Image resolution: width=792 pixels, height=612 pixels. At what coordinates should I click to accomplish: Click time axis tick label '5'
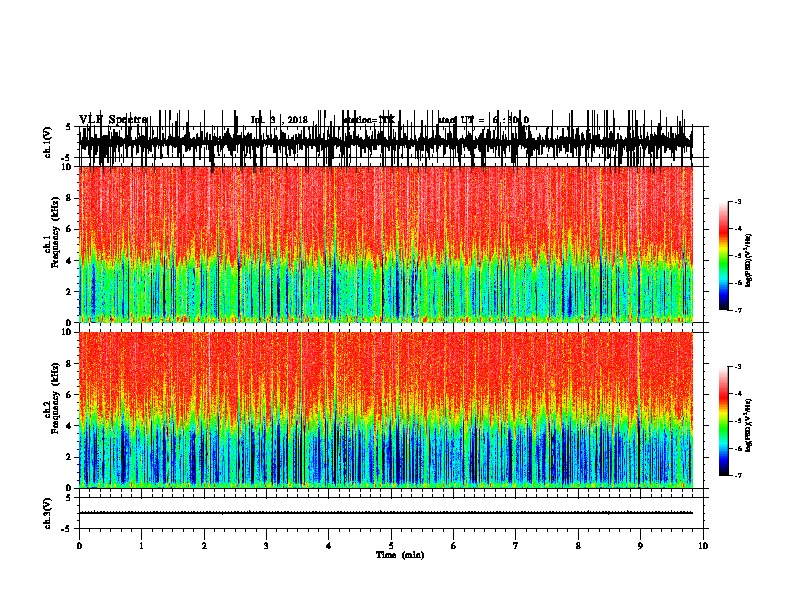click(391, 546)
